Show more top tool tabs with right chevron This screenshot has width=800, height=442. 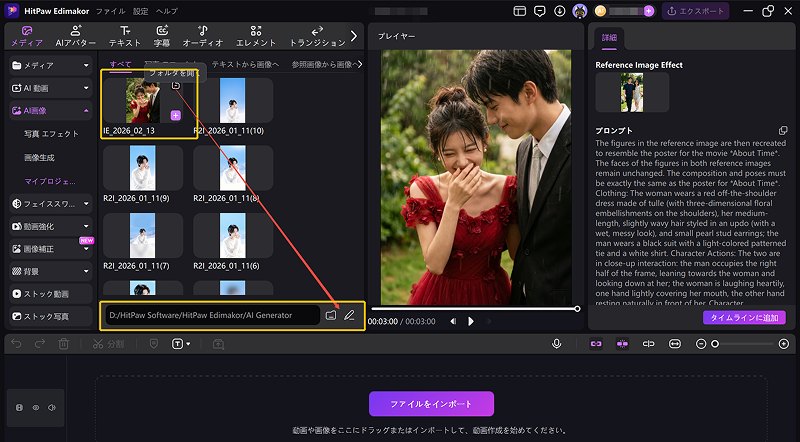[354, 36]
